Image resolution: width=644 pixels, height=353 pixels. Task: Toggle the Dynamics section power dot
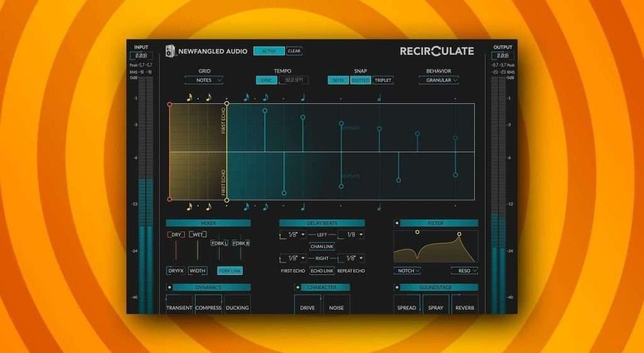169,287
